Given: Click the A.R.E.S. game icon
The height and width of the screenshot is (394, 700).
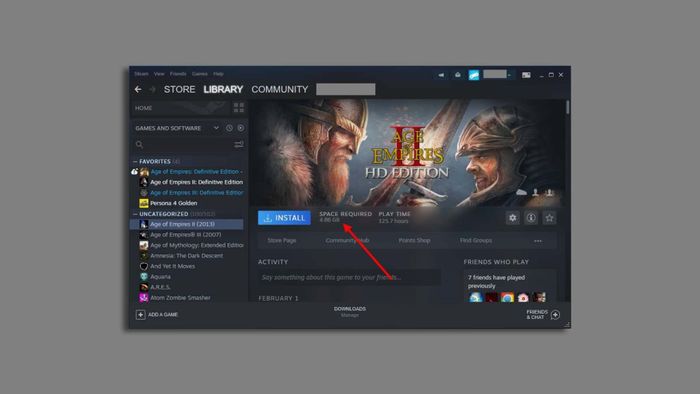Looking at the screenshot, I should click(144, 287).
